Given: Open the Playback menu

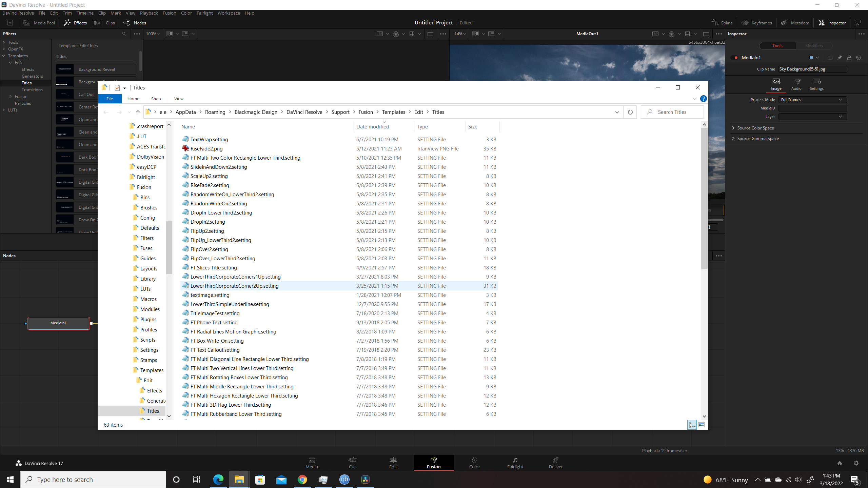Looking at the screenshot, I should click(x=149, y=13).
